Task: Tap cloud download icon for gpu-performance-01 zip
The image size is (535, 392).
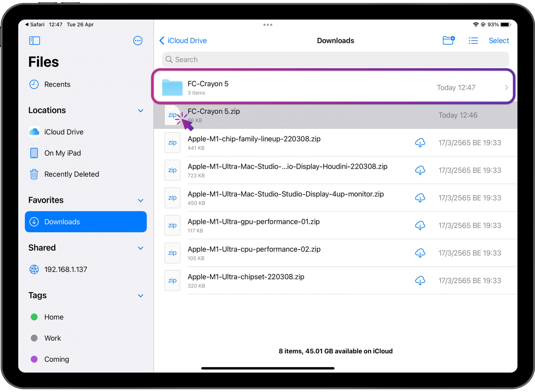Action: [420, 225]
